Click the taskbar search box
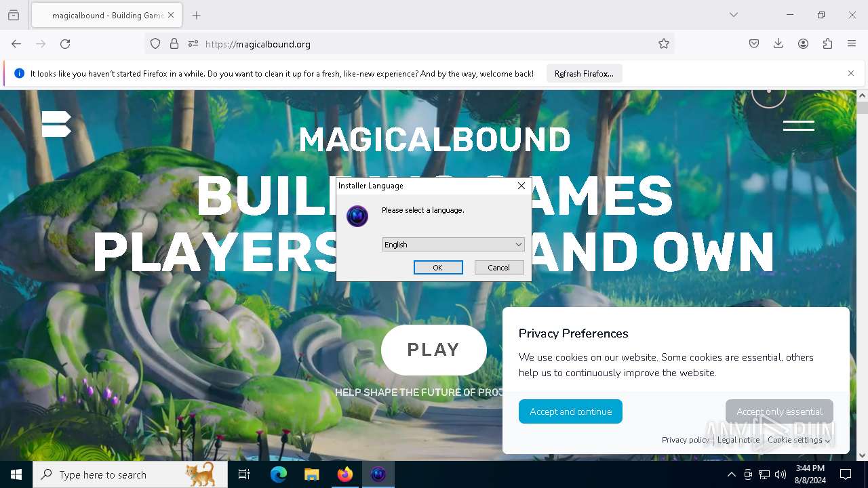This screenshot has height=488, width=868. [130, 474]
